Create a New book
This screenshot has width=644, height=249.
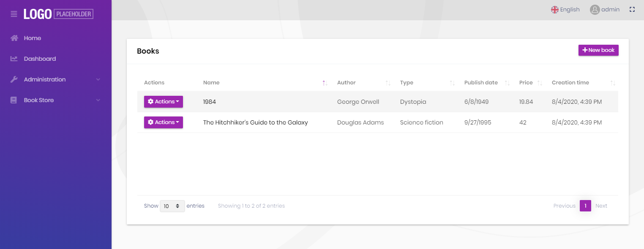point(598,50)
